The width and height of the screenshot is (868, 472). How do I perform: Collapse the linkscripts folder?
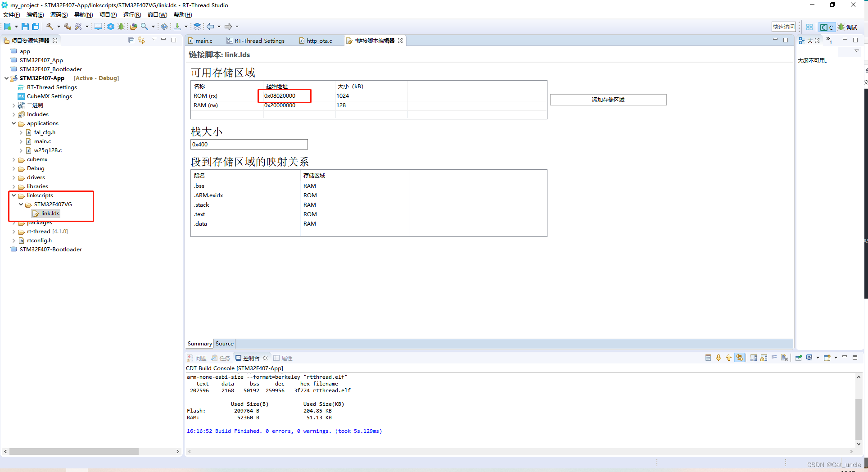point(14,195)
